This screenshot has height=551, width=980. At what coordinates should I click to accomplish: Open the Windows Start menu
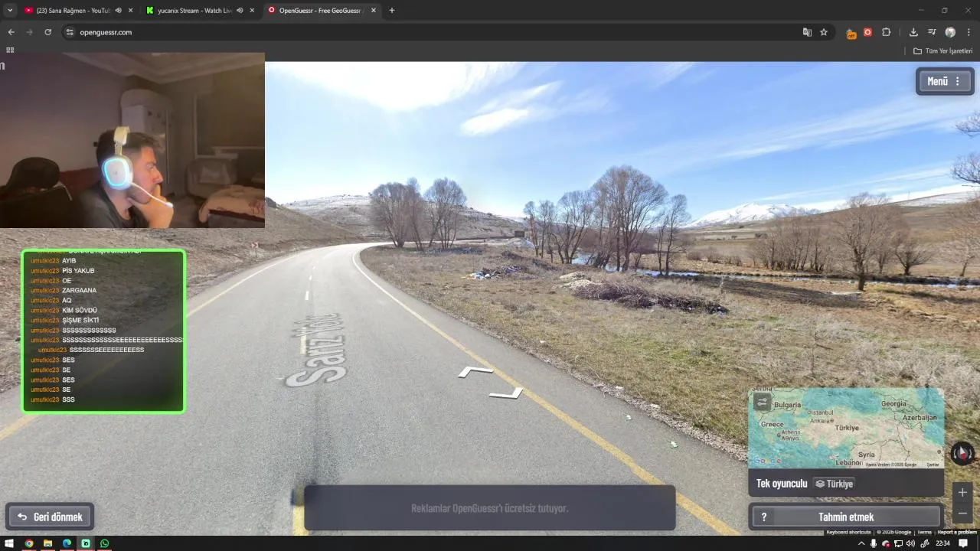pyautogui.click(x=10, y=543)
